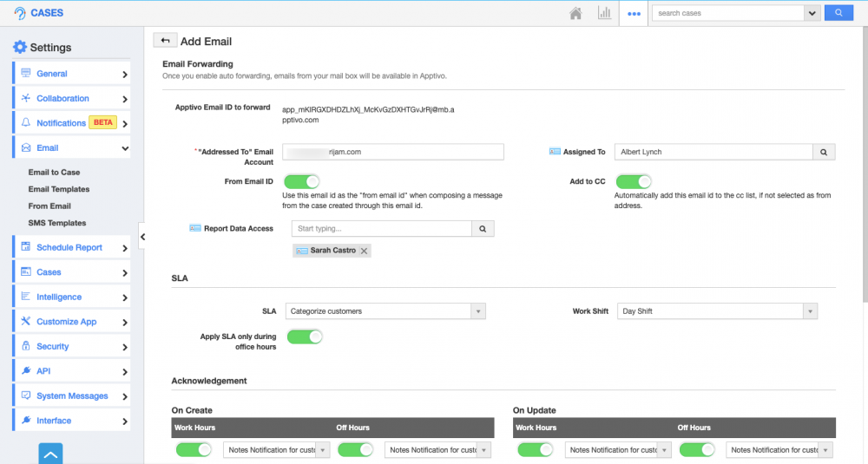Select SMS Templates under Email settings
Image resolution: width=868 pixels, height=464 pixels.
pyautogui.click(x=57, y=223)
